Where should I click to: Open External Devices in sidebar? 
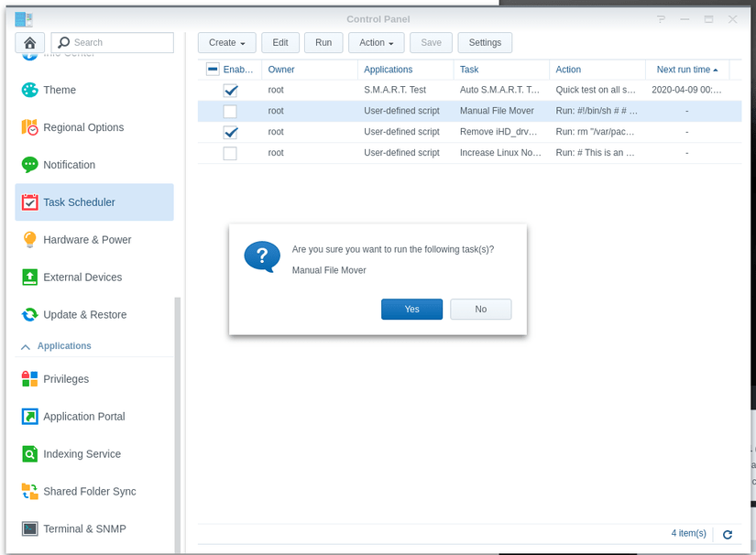click(94, 277)
